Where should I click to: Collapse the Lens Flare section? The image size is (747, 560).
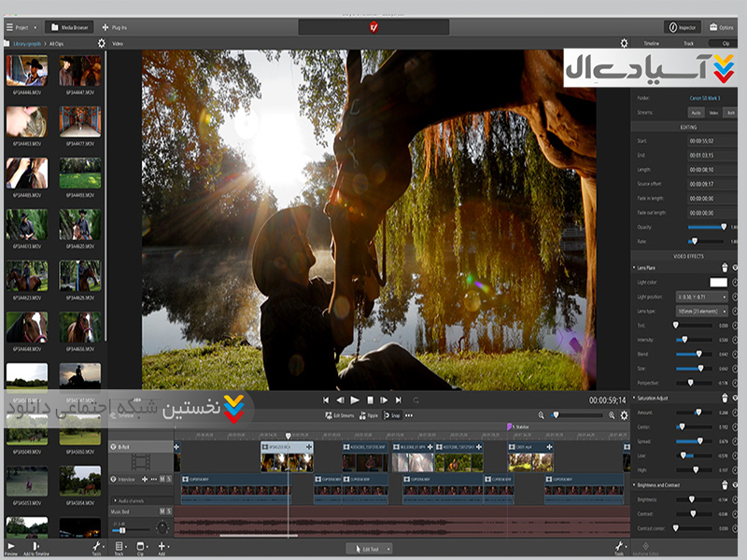[634, 268]
